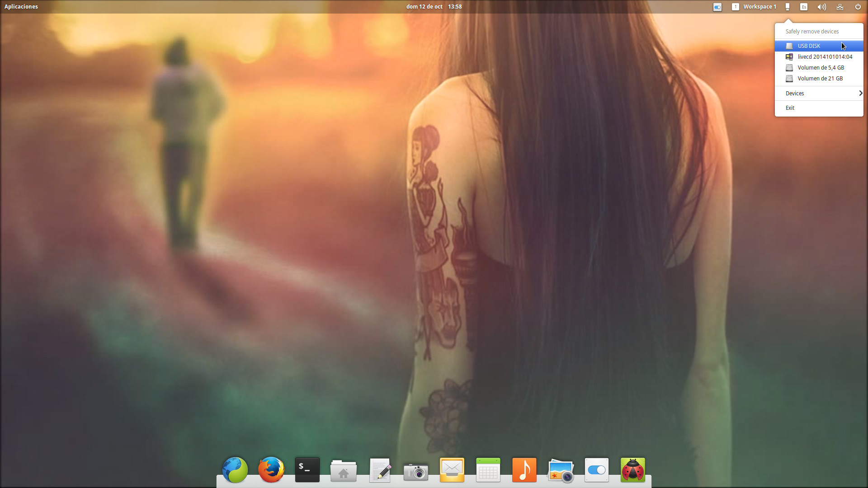Select USB DISK to safely remove
The height and width of the screenshot is (488, 868).
[819, 46]
